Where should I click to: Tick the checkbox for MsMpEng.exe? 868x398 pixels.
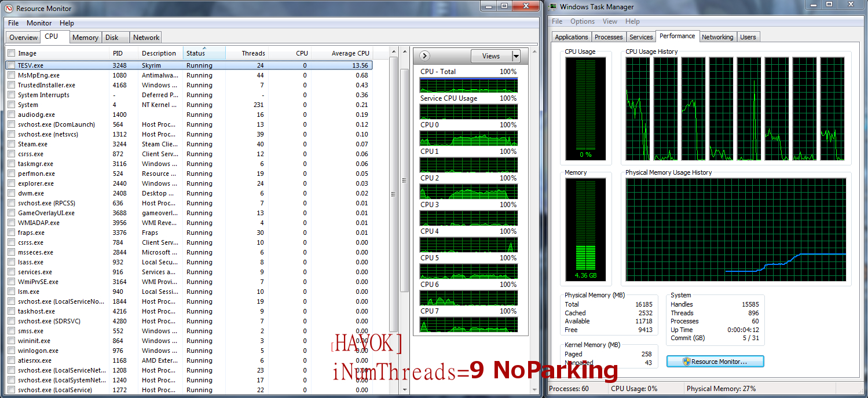tap(11, 75)
